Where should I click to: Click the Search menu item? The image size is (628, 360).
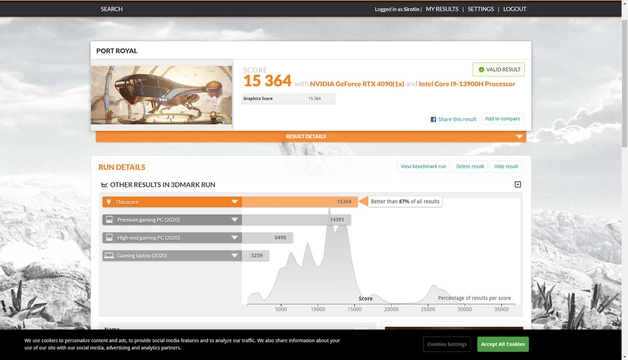(x=112, y=9)
